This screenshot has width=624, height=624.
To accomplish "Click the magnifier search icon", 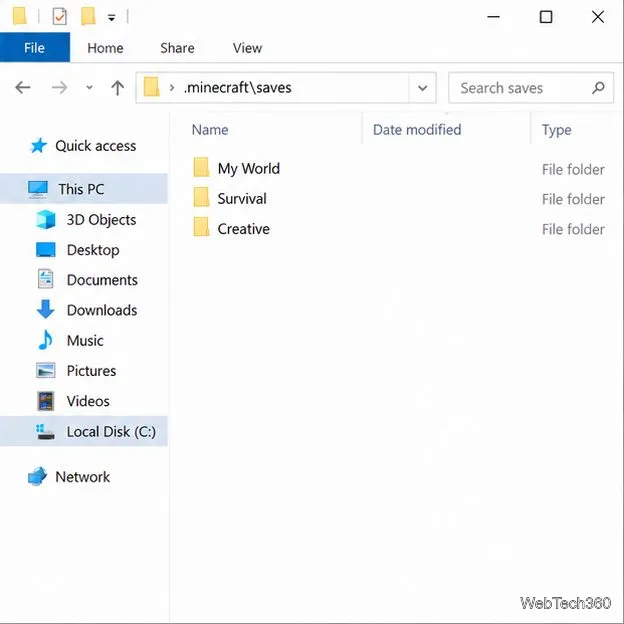I will pos(598,88).
